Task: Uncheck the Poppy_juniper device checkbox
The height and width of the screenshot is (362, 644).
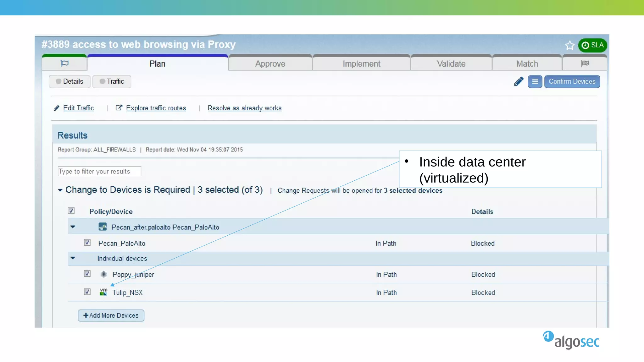Action: point(87,274)
